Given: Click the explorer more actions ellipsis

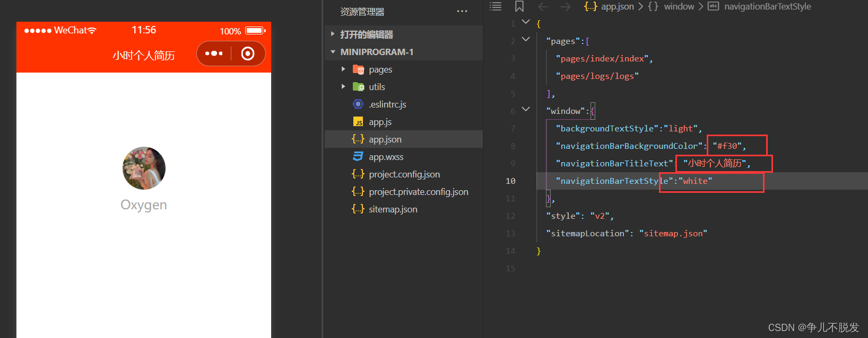Looking at the screenshot, I should [x=462, y=11].
